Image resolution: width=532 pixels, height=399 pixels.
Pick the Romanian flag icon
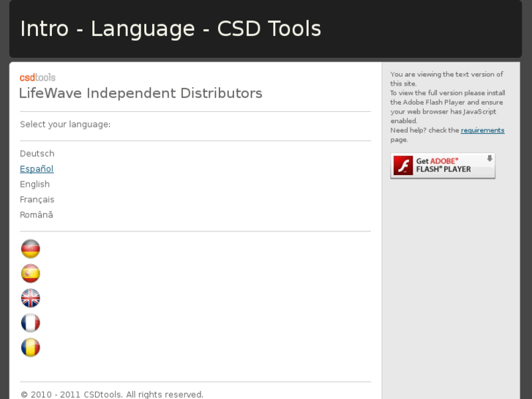click(x=31, y=347)
